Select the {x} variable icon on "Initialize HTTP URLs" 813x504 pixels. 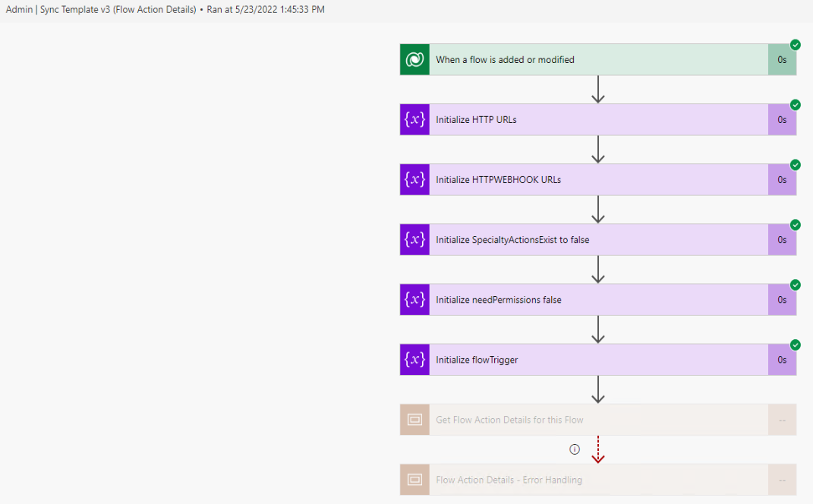414,119
